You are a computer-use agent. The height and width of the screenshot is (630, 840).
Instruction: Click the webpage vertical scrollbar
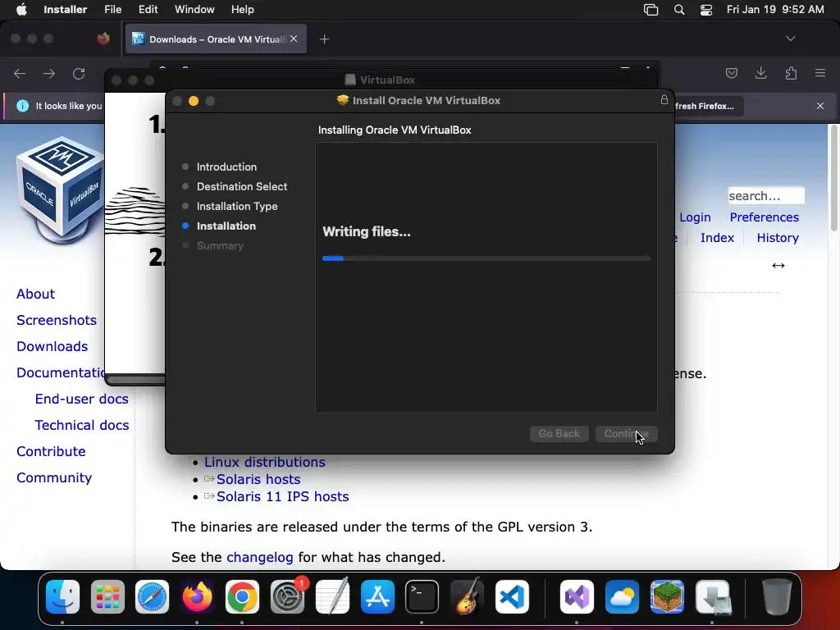coord(833,178)
